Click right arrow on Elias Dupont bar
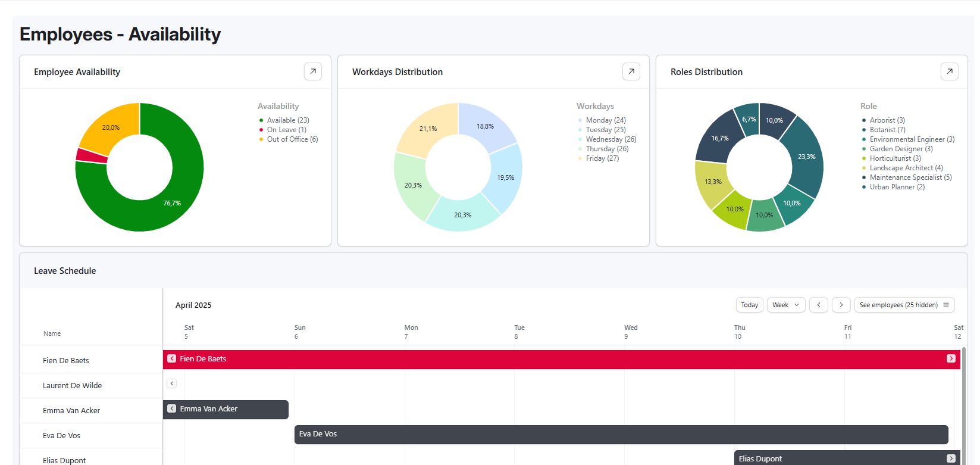The width and height of the screenshot is (980, 465). (x=951, y=458)
